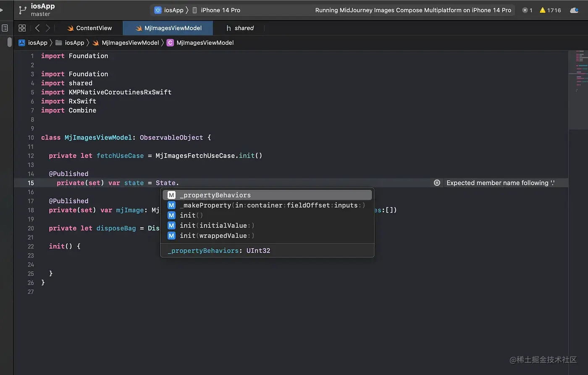Click line number 22 in gutter

tap(31, 246)
